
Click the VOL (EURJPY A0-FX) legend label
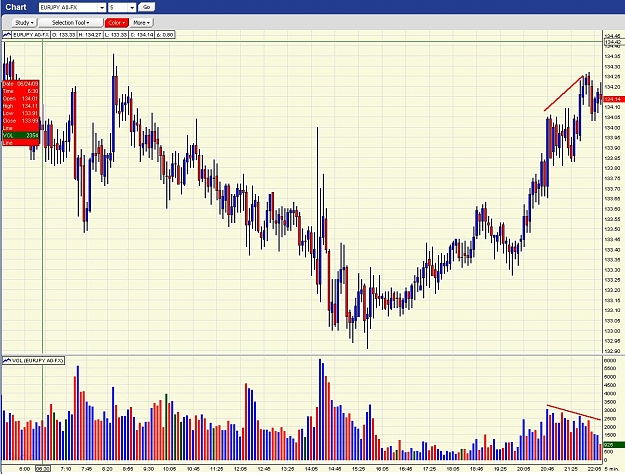click(x=37, y=360)
